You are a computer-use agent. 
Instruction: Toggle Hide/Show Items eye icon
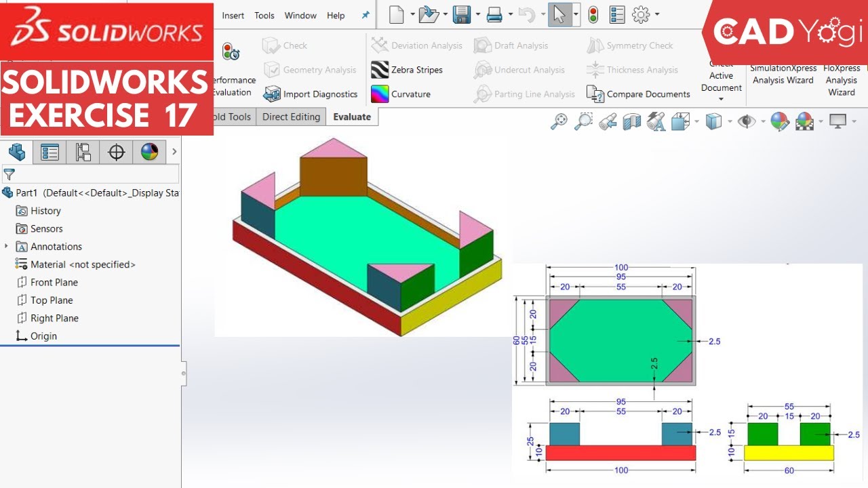747,121
